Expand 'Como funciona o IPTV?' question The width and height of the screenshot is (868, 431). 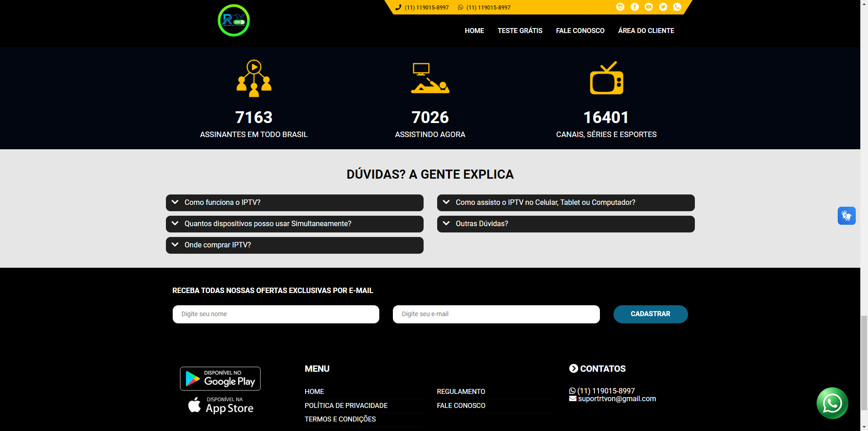pos(294,203)
